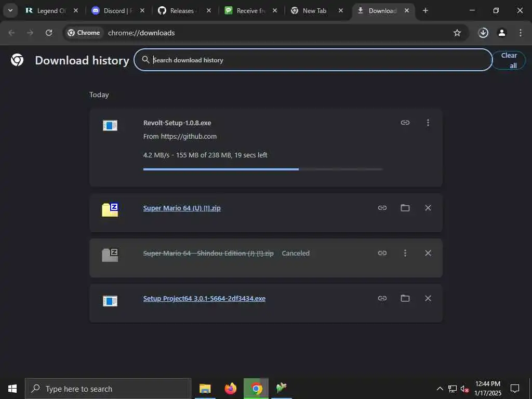The height and width of the screenshot is (399, 532).
Task: Close the Discord tab
Action: coord(142,10)
